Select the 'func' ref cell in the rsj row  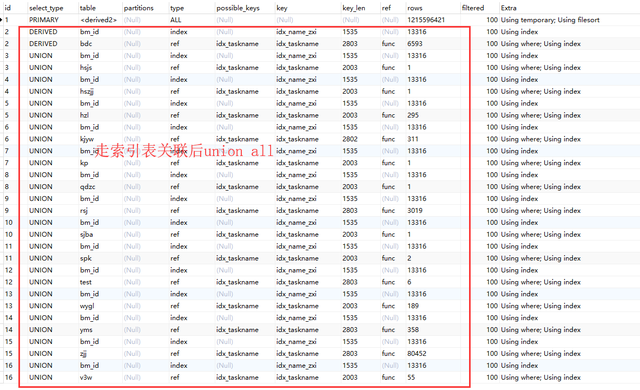coord(388,211)
